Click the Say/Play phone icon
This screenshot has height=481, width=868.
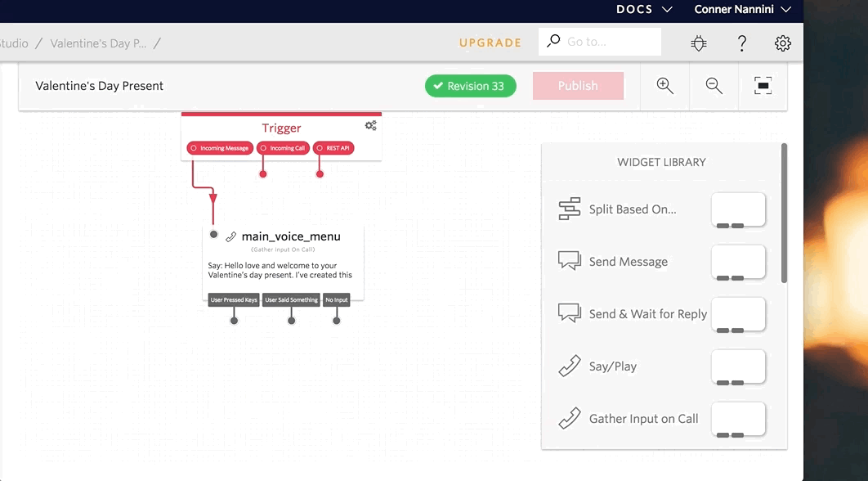[569, 366]
